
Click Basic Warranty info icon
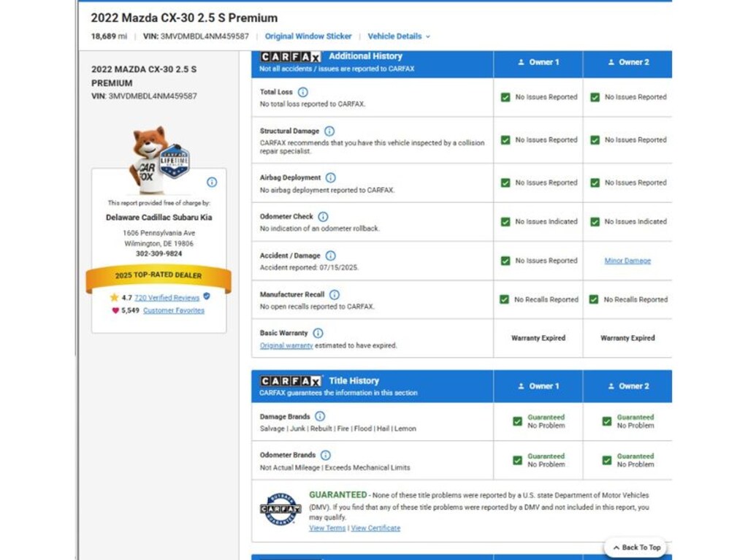(318, 334)
